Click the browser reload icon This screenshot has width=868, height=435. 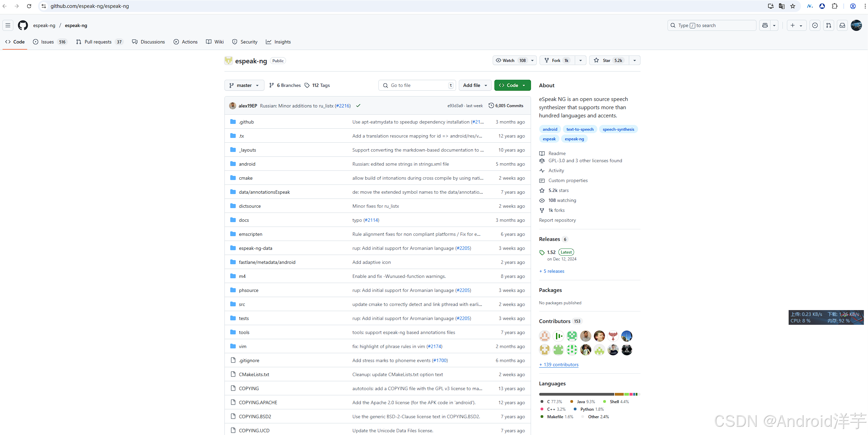coord(29,6)
